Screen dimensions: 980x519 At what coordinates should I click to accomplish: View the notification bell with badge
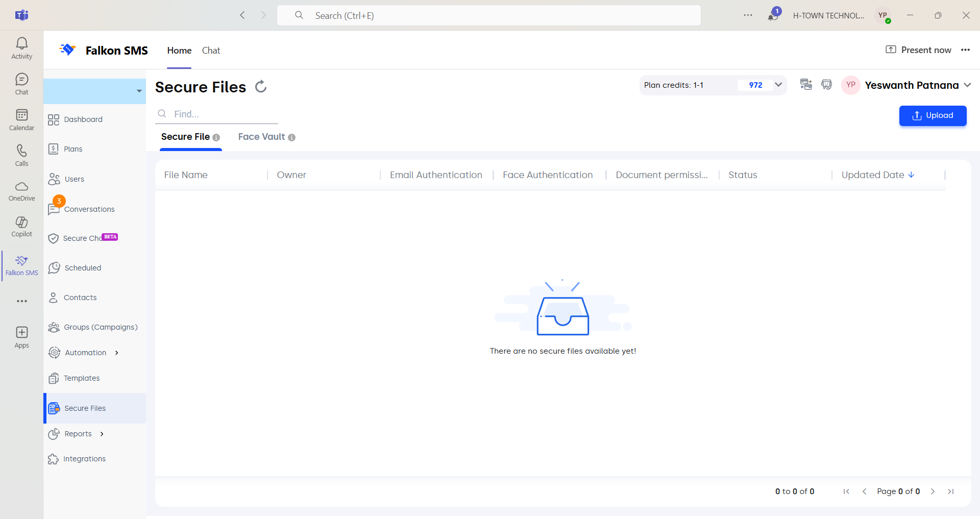773,15
